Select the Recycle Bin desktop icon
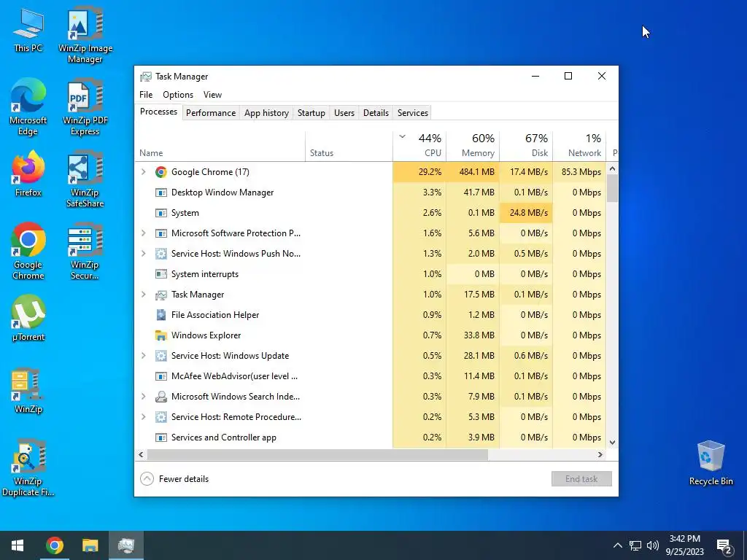 click(x=711, y=463)
